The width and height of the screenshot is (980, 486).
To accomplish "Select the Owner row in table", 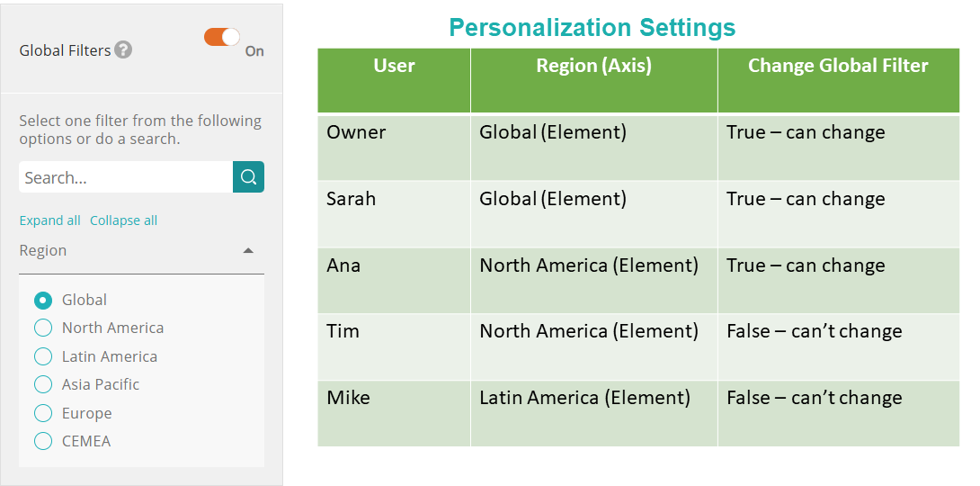I will pos(638,148).
